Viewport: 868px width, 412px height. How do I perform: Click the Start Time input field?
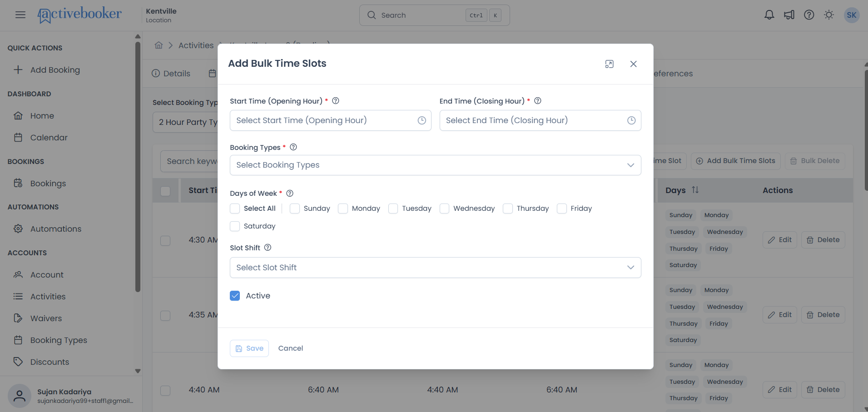(330, 120)
